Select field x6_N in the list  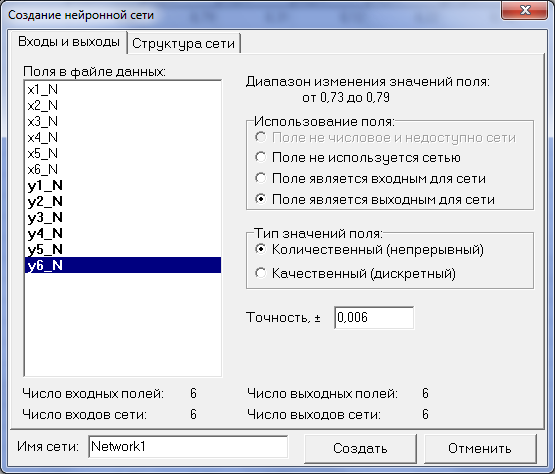[x=123, y=169]
